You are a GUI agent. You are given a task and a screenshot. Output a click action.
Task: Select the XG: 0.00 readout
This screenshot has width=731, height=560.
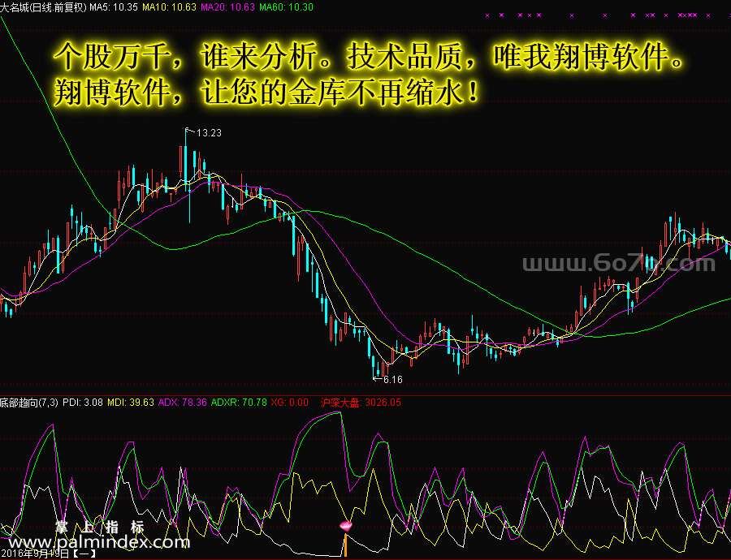[289, 402]
